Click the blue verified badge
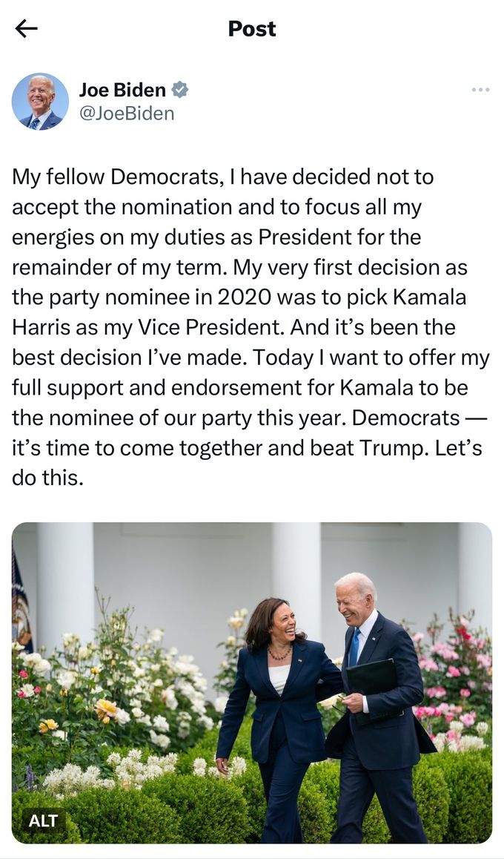This screenshot has width=504, height=859. [179, 90]
